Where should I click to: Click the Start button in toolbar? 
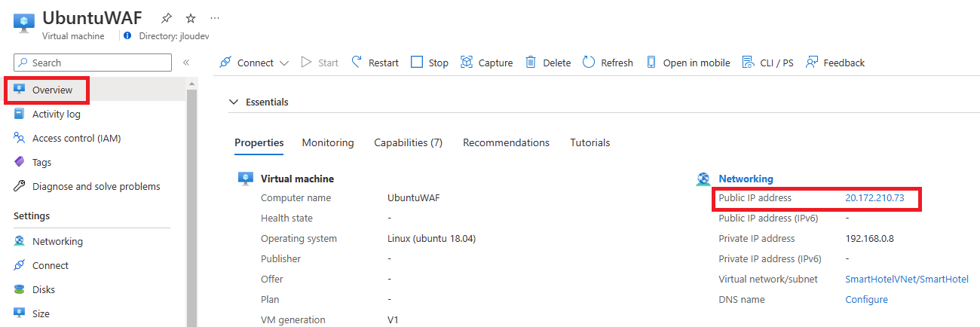point(320,63)
